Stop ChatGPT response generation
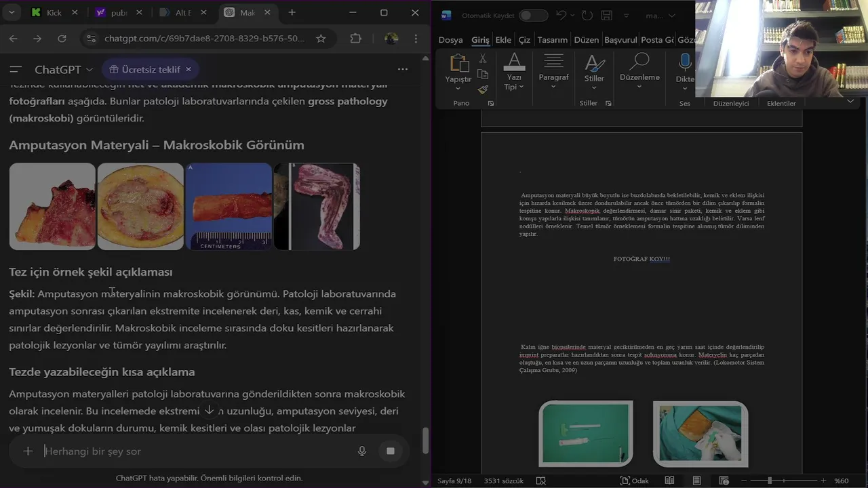This screenshot has width=868, height=488. [391, 451]
